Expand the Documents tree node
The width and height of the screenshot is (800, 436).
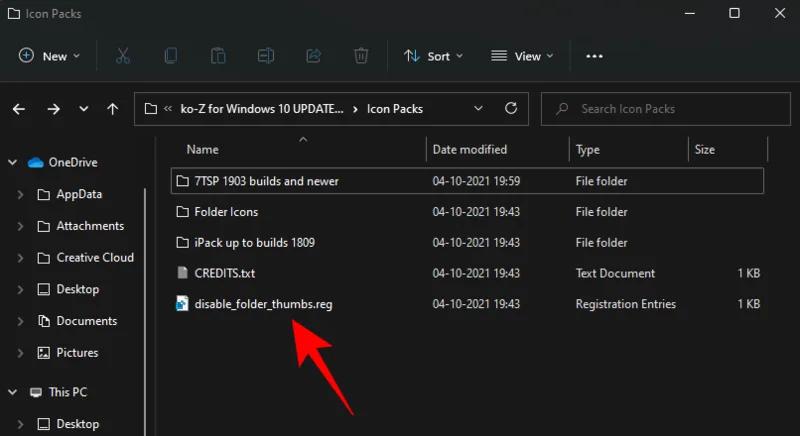[x=20, y=321]
